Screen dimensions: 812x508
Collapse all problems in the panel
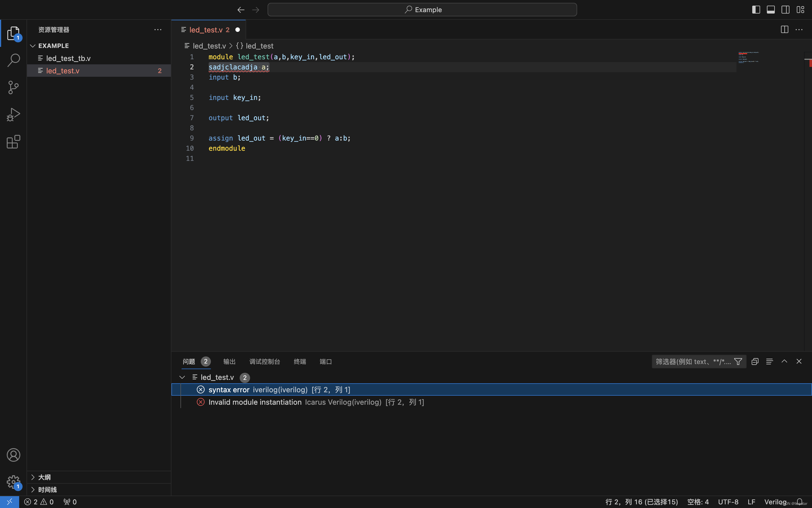point(755,362)
